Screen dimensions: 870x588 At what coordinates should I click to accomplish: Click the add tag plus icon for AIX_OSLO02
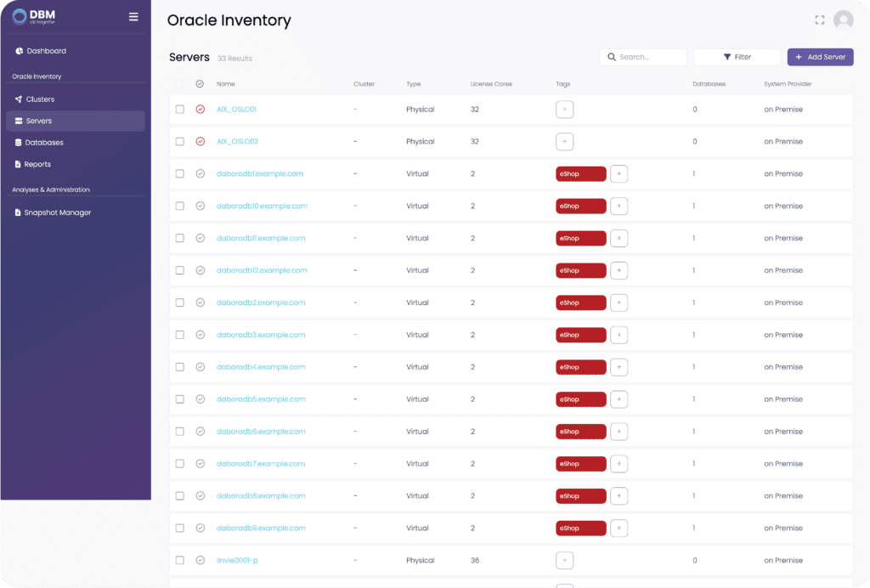point(565,142)
